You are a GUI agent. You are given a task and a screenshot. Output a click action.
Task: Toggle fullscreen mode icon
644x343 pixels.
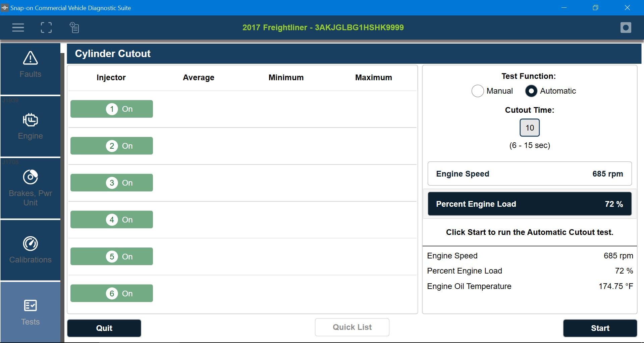(46, 28)
